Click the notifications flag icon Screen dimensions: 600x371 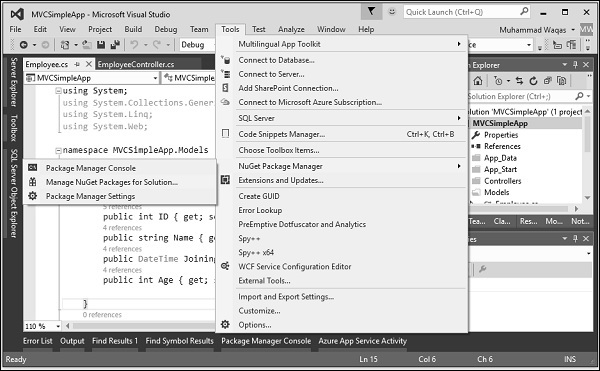coord(371,11)
